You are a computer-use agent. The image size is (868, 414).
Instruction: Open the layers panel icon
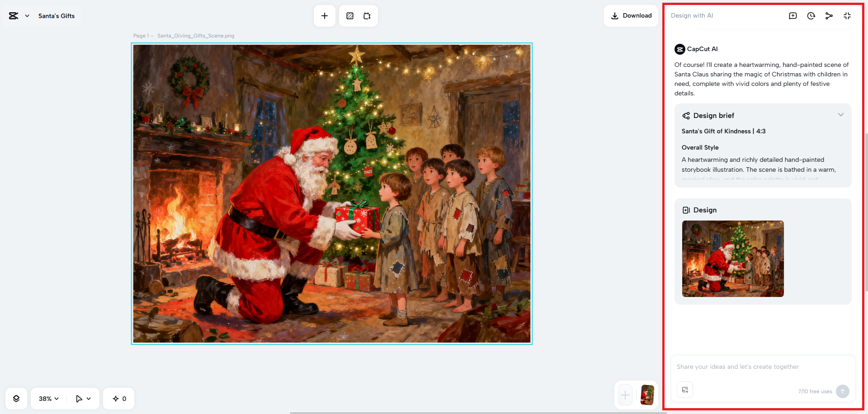click(16, 399)
